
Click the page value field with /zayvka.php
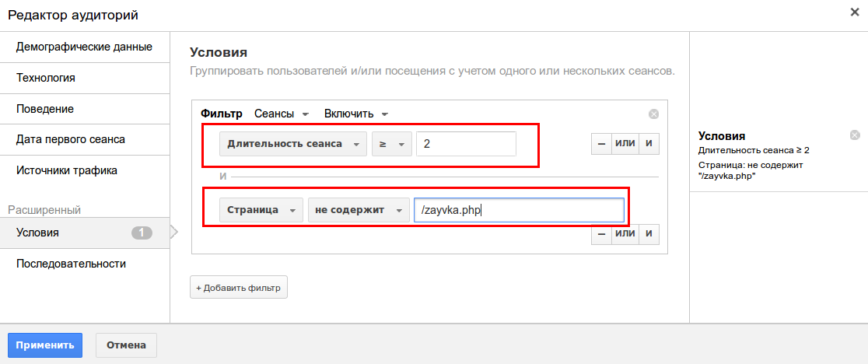pyautogui.click(x=518, y=211)
